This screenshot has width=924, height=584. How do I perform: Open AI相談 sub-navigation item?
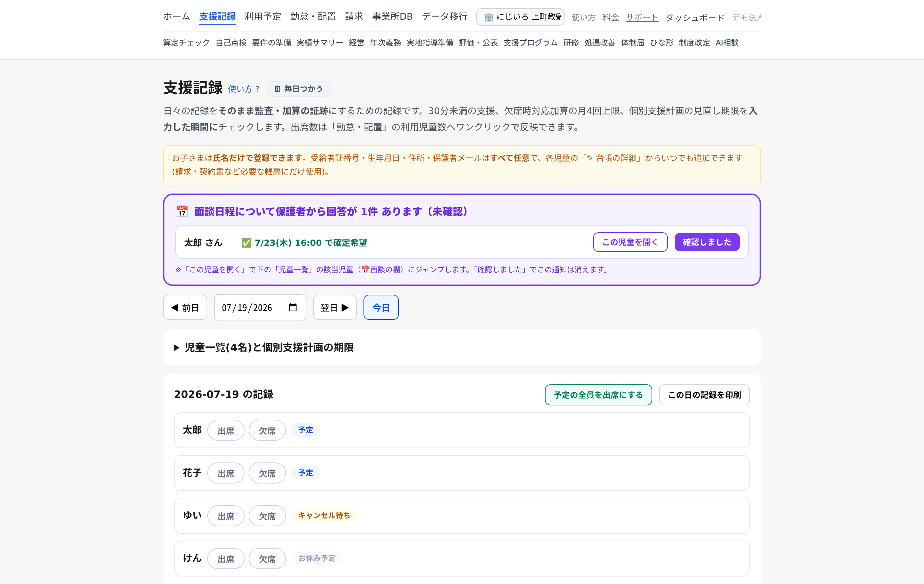[727, 42]
